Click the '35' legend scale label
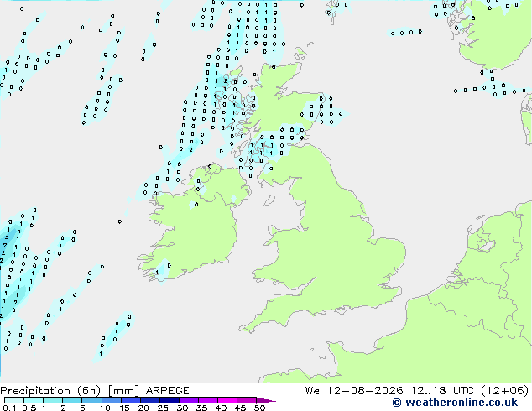Viewport: 532px width, 411px height. tap(201, 408)
